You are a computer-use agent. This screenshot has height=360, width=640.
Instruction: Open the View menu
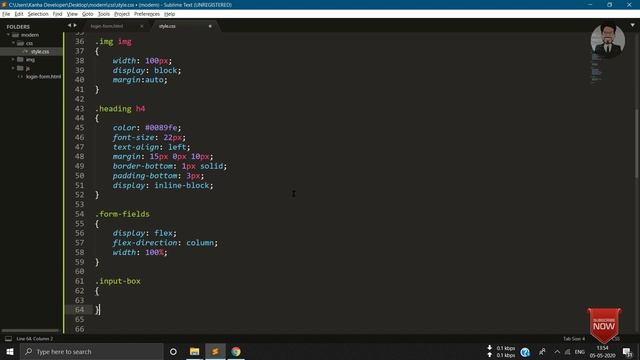point(72,14)
